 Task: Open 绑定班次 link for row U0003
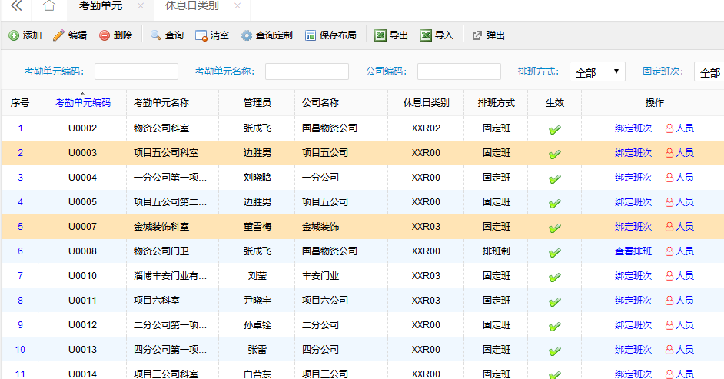633,153
